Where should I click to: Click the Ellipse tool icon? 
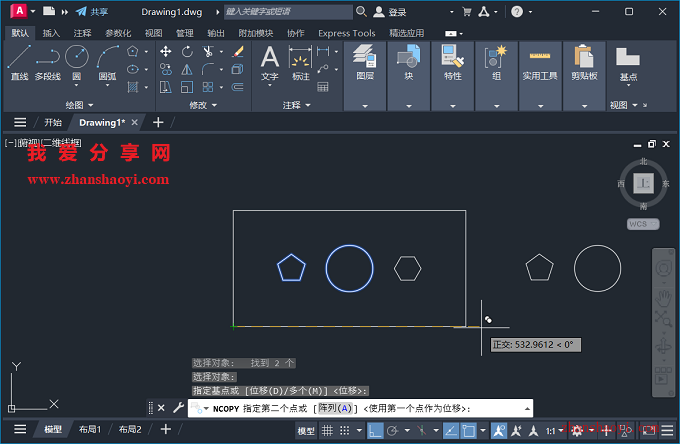coord(133,69)
